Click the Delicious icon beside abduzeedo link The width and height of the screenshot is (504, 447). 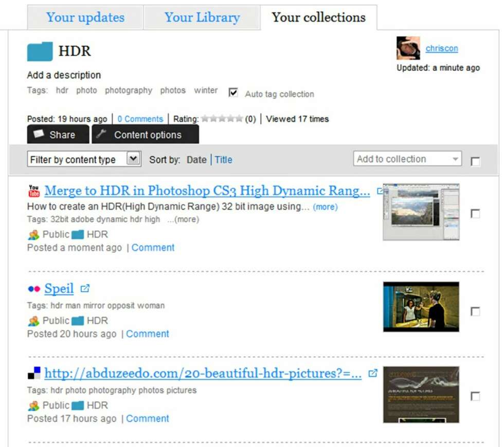pos(34,373)
